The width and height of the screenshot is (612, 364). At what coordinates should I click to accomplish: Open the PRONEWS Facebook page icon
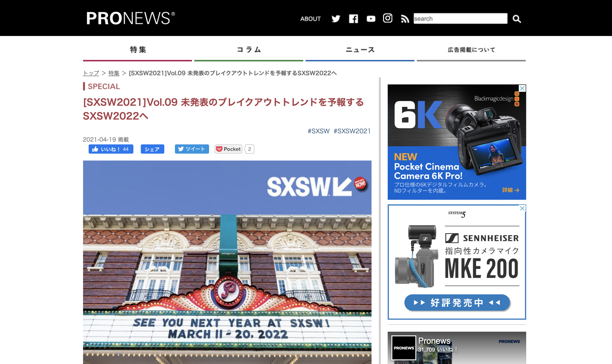click(353, 19)
